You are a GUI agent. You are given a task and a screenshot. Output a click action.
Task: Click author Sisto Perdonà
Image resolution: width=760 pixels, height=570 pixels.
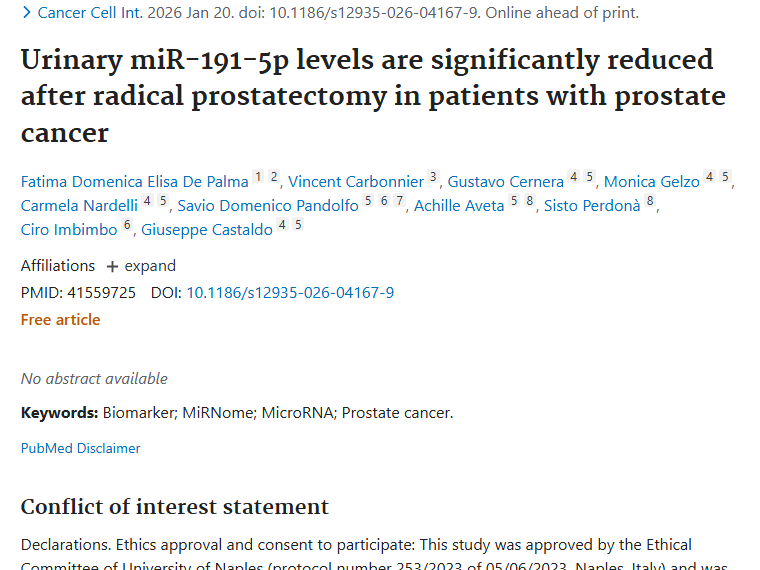pos(591,206)
